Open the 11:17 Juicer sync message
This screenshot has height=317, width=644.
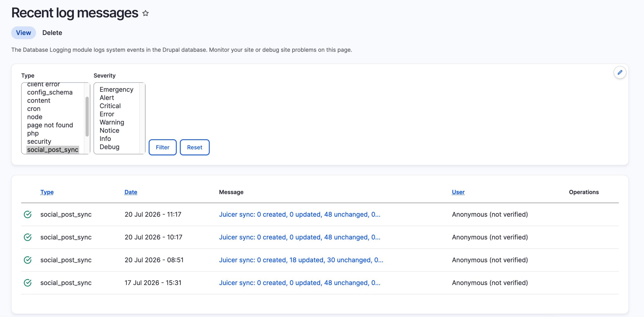[x=299, y=214]
